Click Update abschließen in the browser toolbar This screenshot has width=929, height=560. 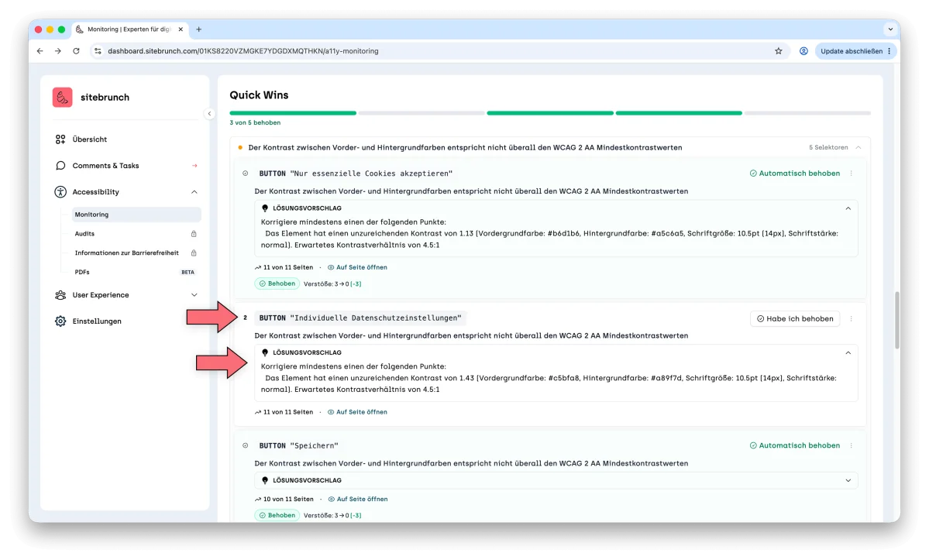(855, 51)
